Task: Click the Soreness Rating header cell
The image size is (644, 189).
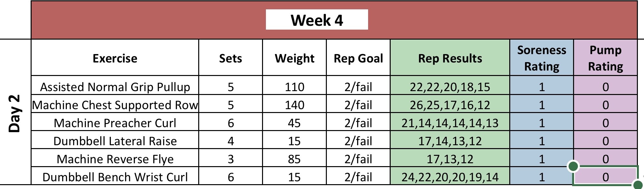Action: (x=542, y=58)
